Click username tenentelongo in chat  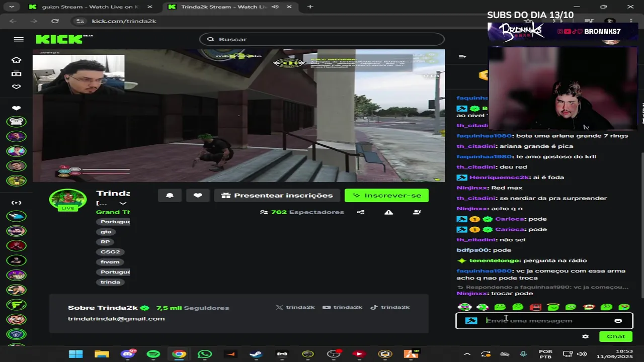pos(495,260)
